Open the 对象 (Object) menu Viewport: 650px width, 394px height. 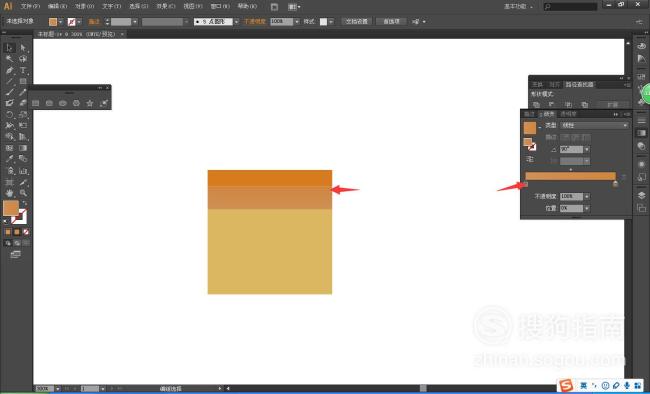85,6
